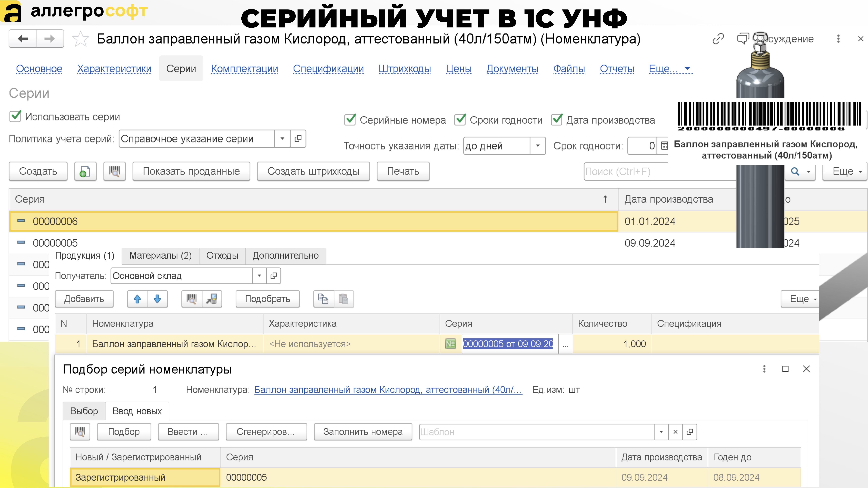Click the Поиск (Ctrl+F) search field
The height and width of the screenshot is (488, 868).
pyautogui.click(x=660, y=171)
